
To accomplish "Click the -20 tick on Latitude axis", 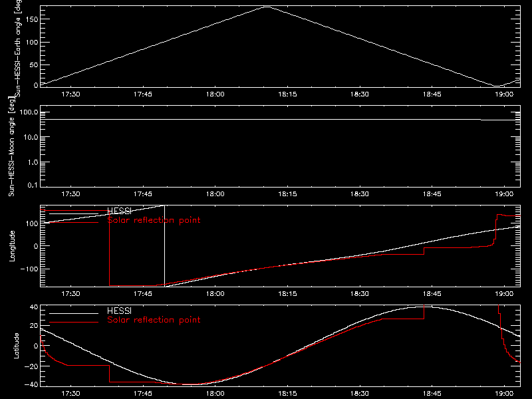I will 31,366.
